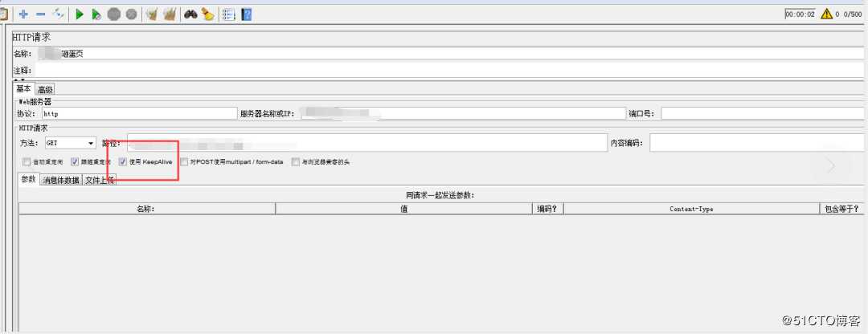Click the 内容编码 encoding input field
Screen dimensions: 868x334
tap(757, 143)
